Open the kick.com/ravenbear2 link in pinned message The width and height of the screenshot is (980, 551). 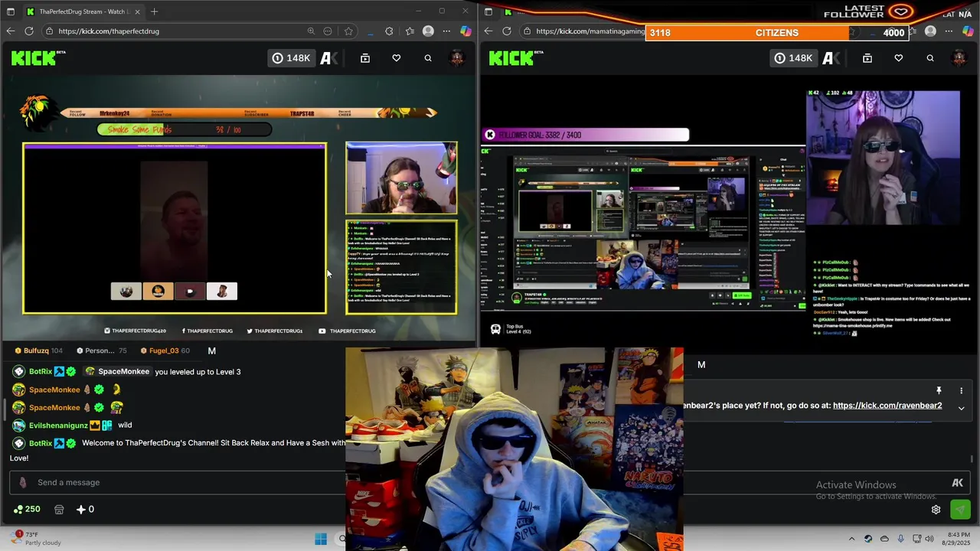click(x=887, y=406)
